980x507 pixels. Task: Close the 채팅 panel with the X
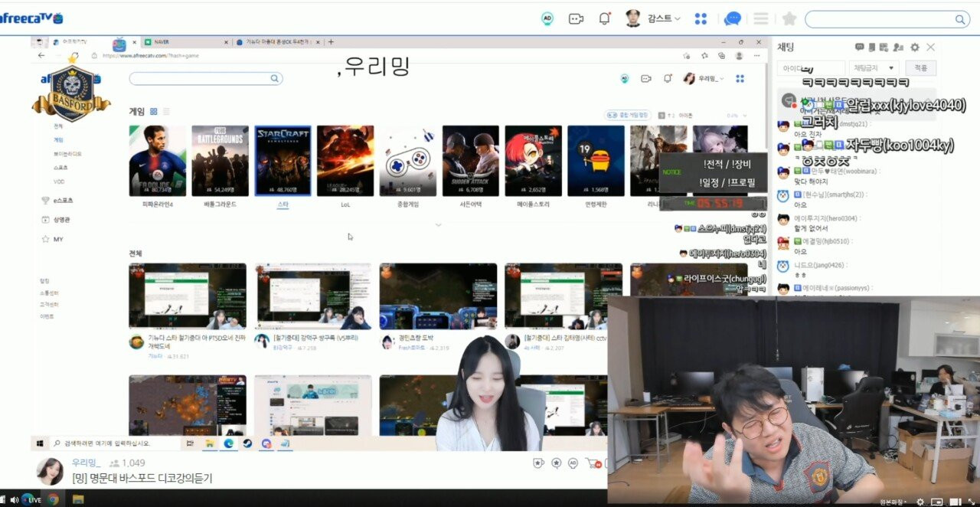pyautogui.click(x=930, y=47)
